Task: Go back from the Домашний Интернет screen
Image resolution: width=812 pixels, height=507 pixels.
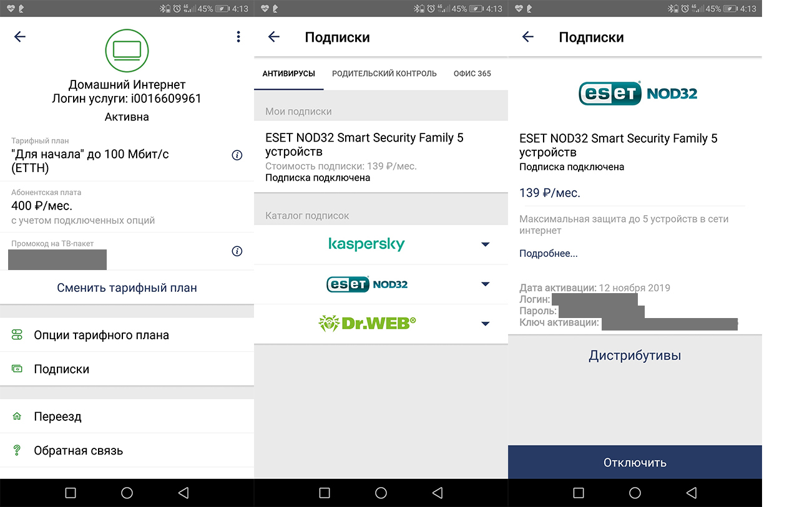Action: point(20,37)
